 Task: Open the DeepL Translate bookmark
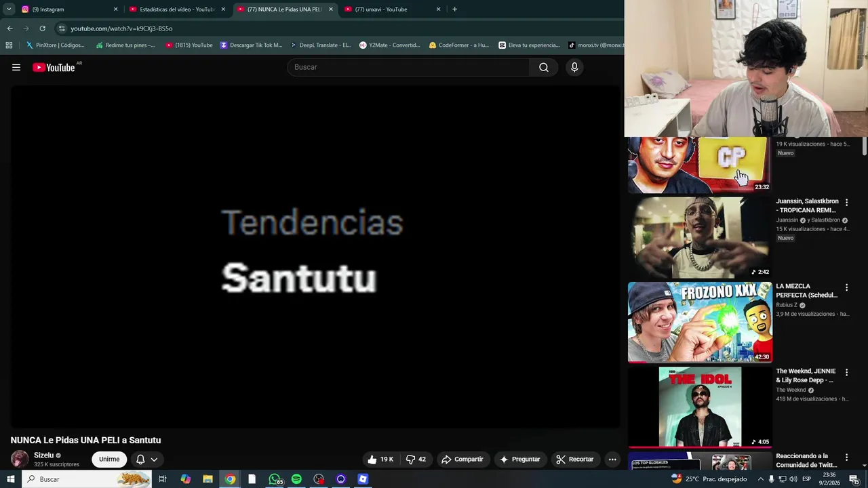click(x=320, y=45)
